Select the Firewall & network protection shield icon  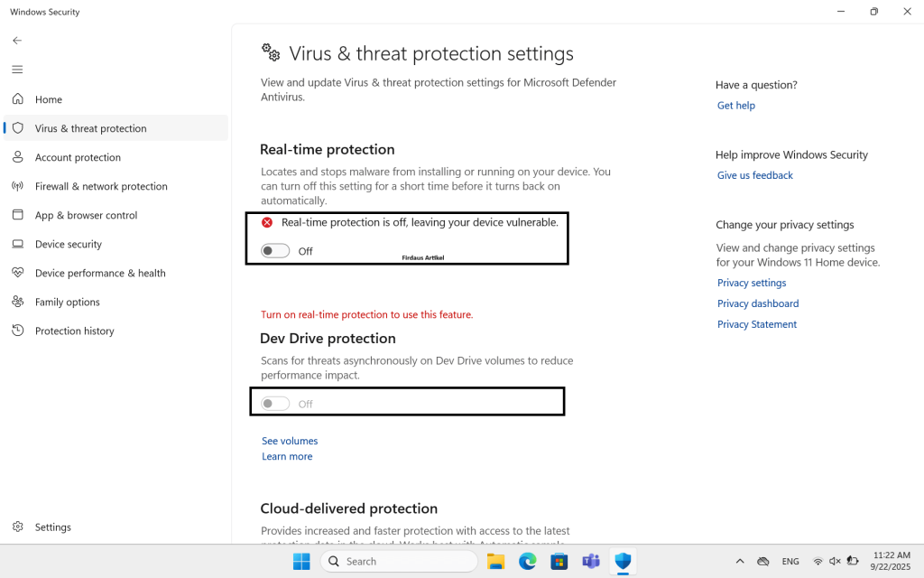tap(18, 186)
